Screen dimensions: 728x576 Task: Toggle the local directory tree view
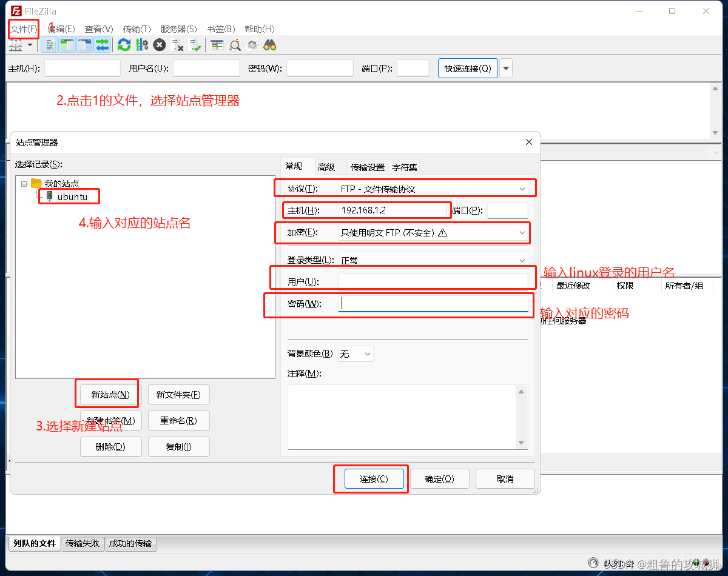coord(68,44)
